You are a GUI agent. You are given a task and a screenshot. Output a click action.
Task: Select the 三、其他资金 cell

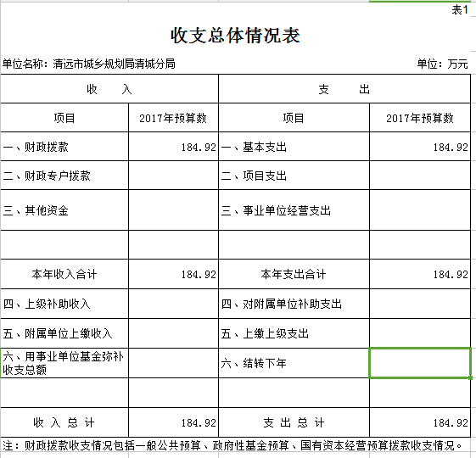tap(64, 210)
